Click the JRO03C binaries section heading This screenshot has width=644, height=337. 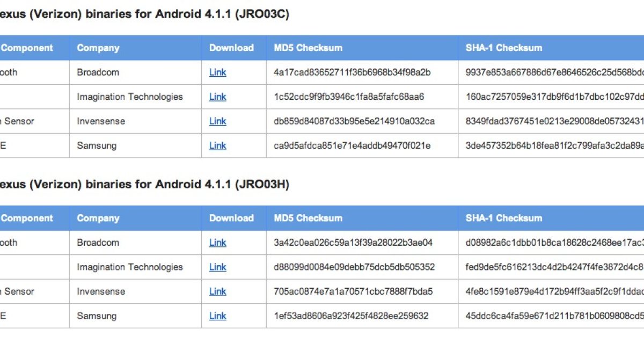(x=145, y=14)
